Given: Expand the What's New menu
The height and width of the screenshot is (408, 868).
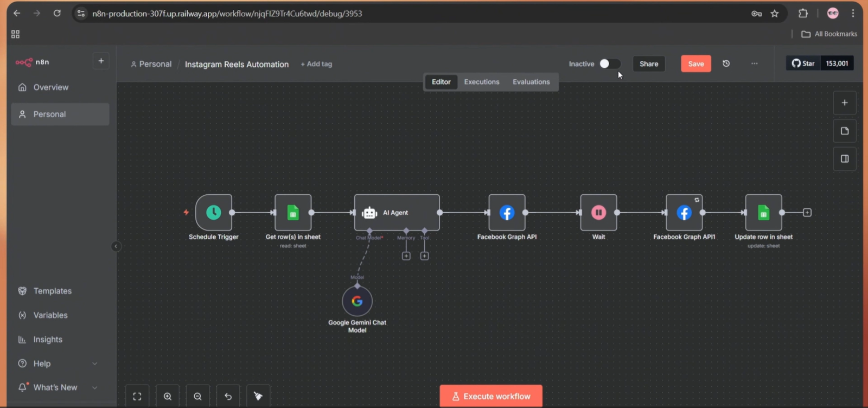Looking at the screenshot, I should pos(58,387).
